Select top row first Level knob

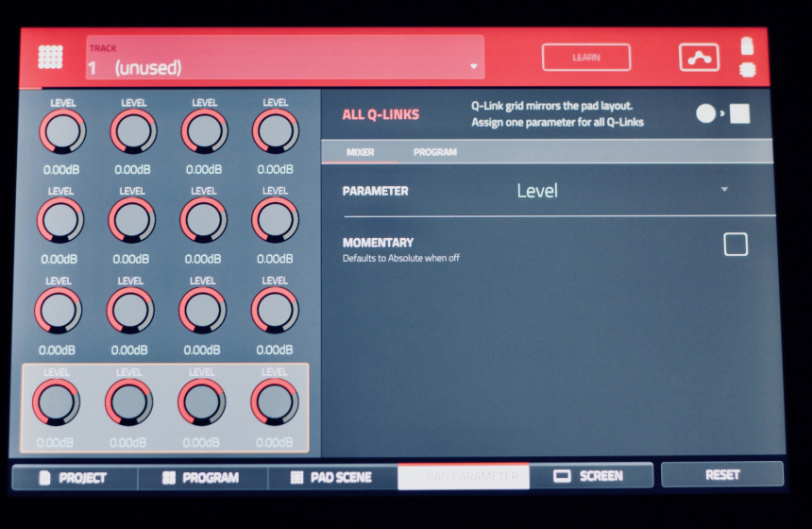tap(62, 131)
